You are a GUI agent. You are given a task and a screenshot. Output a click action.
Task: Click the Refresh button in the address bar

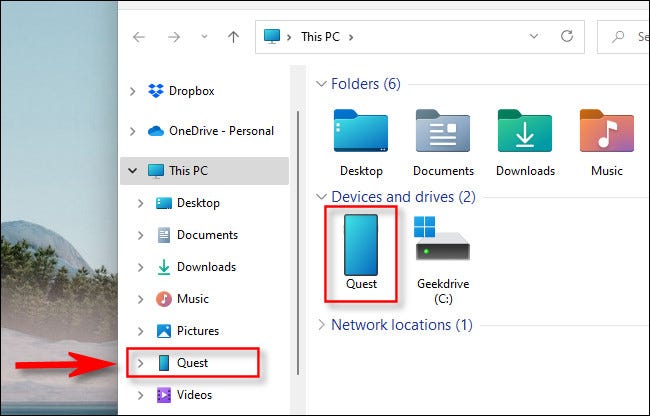pos(567,37)
